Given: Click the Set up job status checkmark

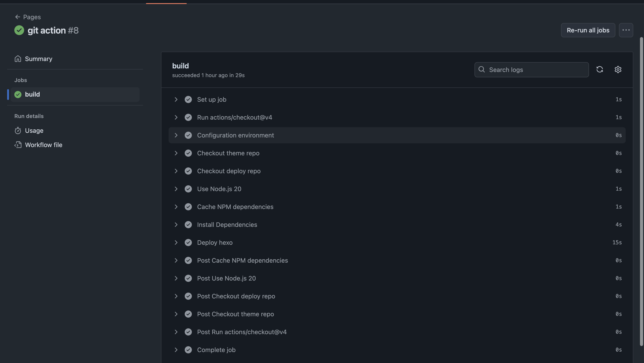Looking at the screenshot, I should click(x=188, y=99).
